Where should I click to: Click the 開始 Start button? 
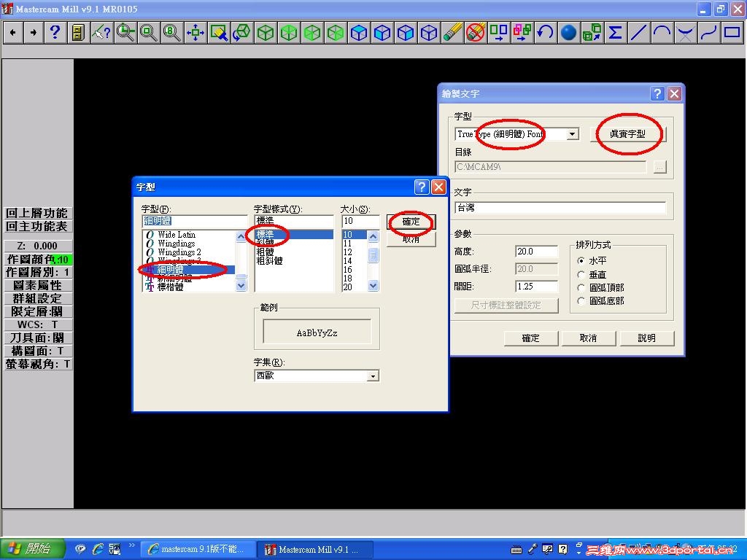click(x=32, y=550)
